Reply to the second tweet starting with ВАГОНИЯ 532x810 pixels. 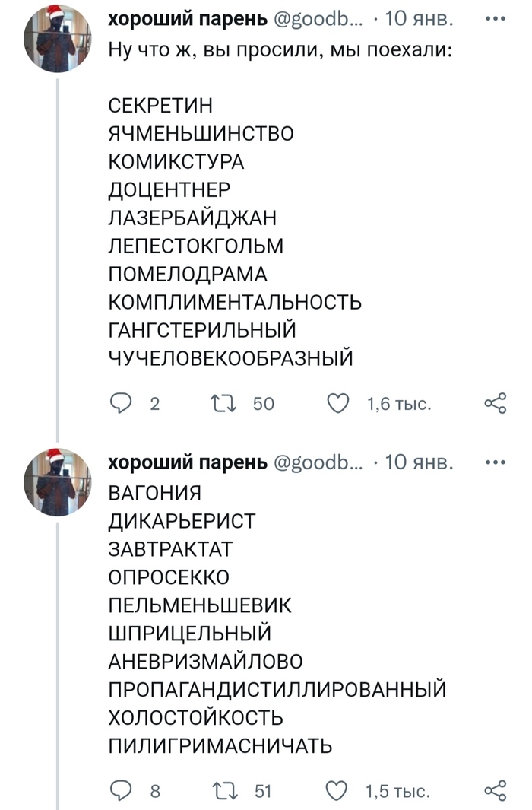122,790
